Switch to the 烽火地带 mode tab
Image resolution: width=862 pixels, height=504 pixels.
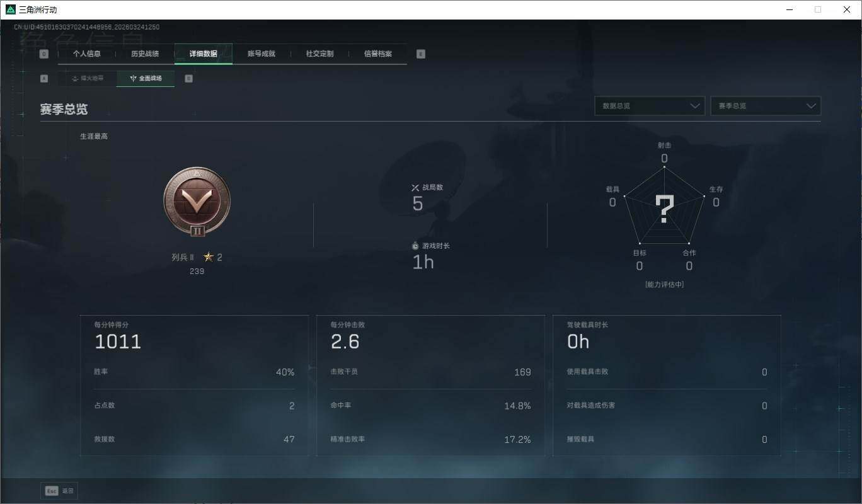coord(88,79)
